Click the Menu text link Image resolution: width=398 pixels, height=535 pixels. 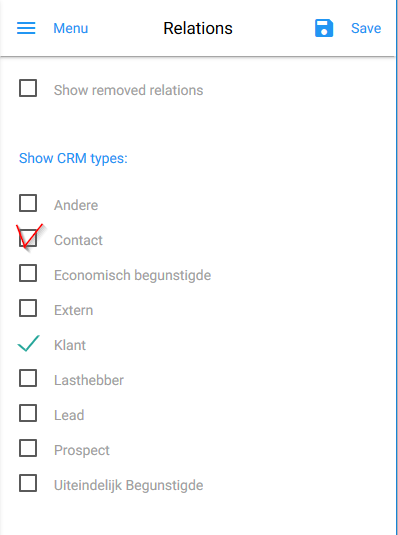coord(71,28)
